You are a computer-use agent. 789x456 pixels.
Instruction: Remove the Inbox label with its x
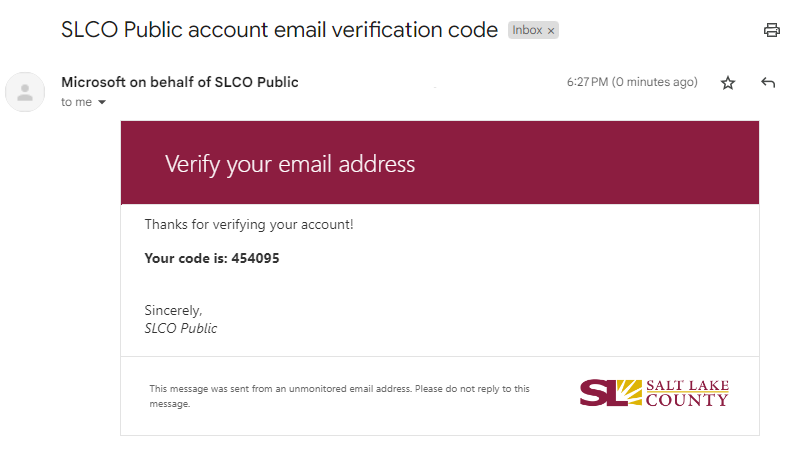coord(551,31)
